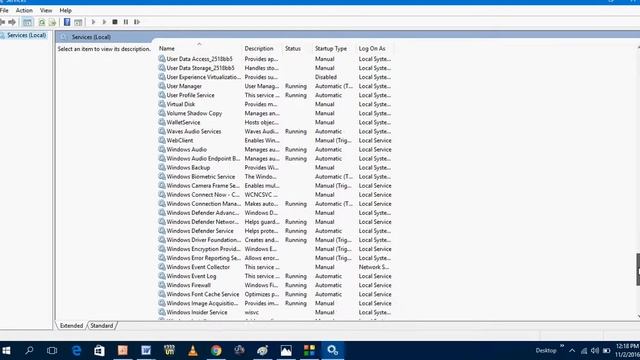
Task: Click the Export List toolbar icon
Action: [52, 22]
